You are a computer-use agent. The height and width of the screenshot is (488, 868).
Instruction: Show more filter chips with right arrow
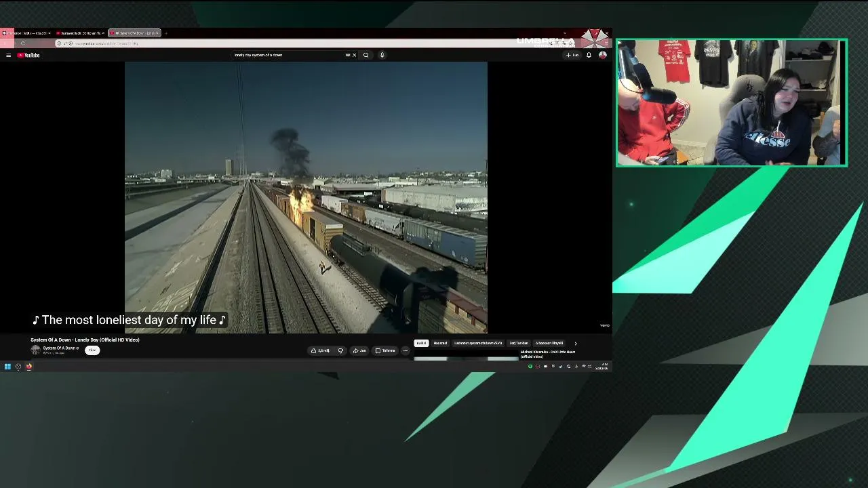click(x=576, y=343)
